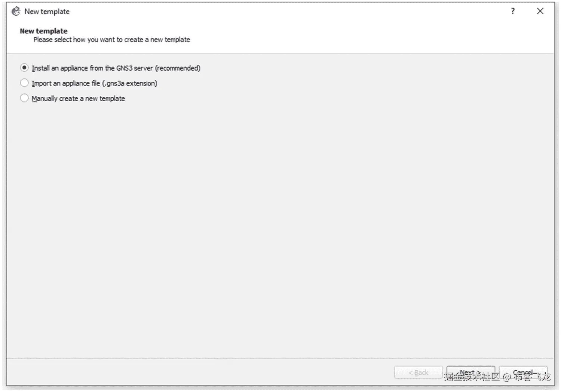Image resolution: width=561 pixels, height=392 pixels.
Task: Click the blank grey wizard page area
Action: [x=280, y=224]
